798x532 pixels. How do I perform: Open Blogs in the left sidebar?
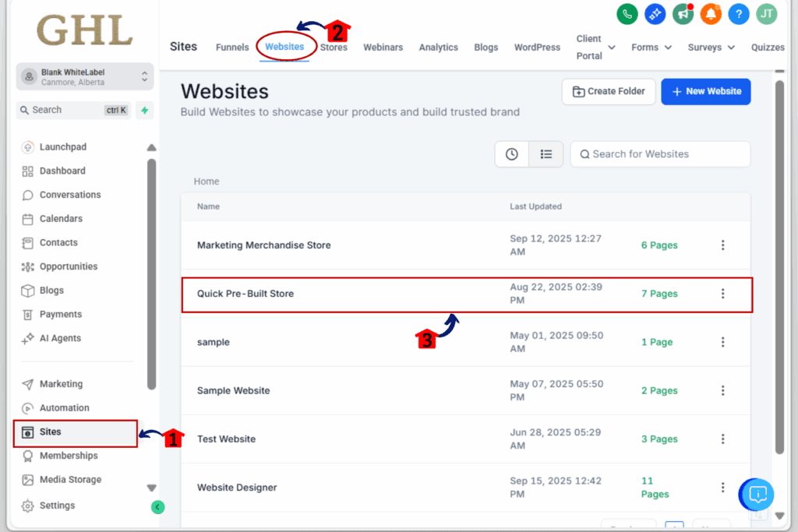51,291
